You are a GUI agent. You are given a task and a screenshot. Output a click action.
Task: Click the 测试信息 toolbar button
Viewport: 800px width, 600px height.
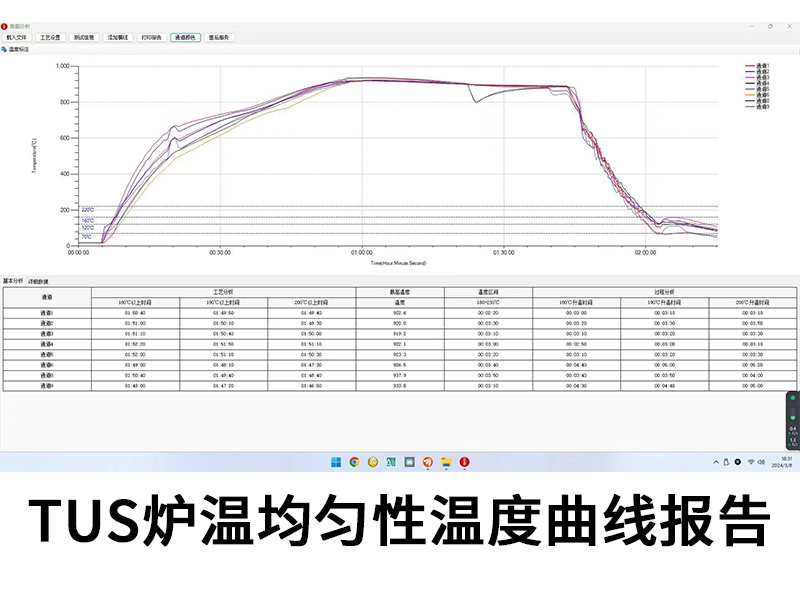tap(84, 37)
